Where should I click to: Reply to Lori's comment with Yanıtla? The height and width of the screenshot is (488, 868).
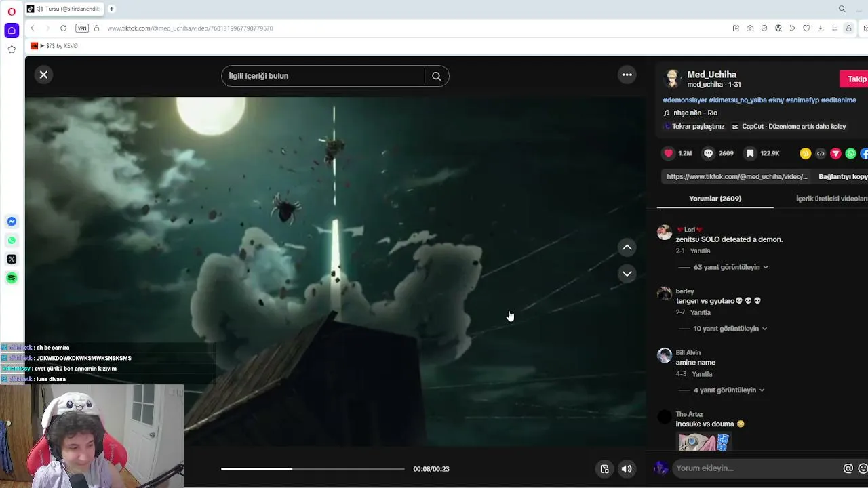(700, 251)
